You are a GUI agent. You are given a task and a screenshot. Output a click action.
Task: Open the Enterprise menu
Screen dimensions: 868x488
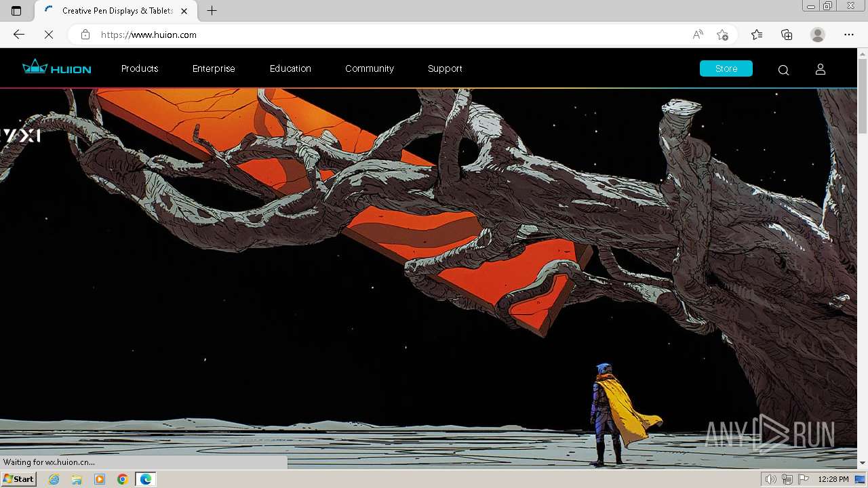click(x=214, y=68)
